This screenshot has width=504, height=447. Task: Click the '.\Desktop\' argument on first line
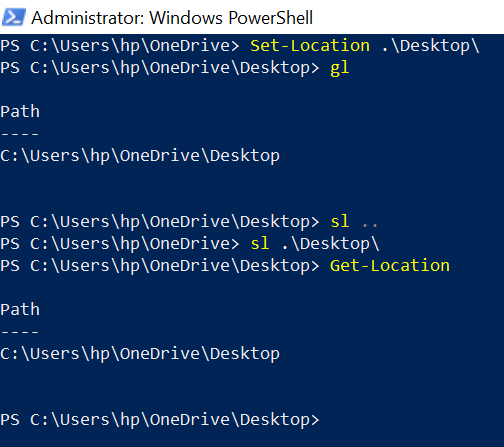point(430,46)
